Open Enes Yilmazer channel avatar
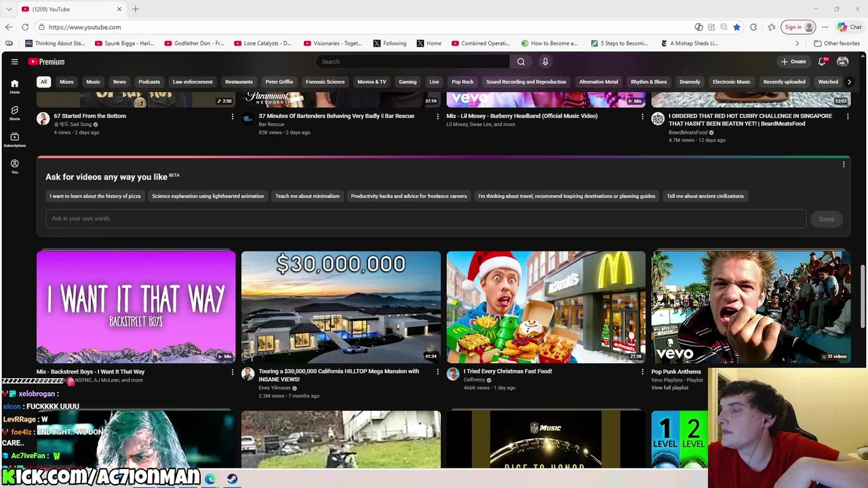This screenshot has width=868, height=488. (x=248, y=374)
